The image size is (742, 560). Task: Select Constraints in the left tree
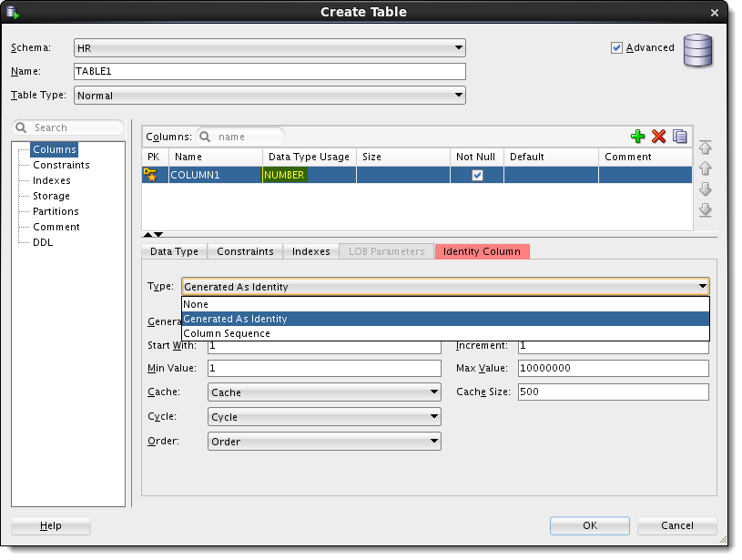61,165
